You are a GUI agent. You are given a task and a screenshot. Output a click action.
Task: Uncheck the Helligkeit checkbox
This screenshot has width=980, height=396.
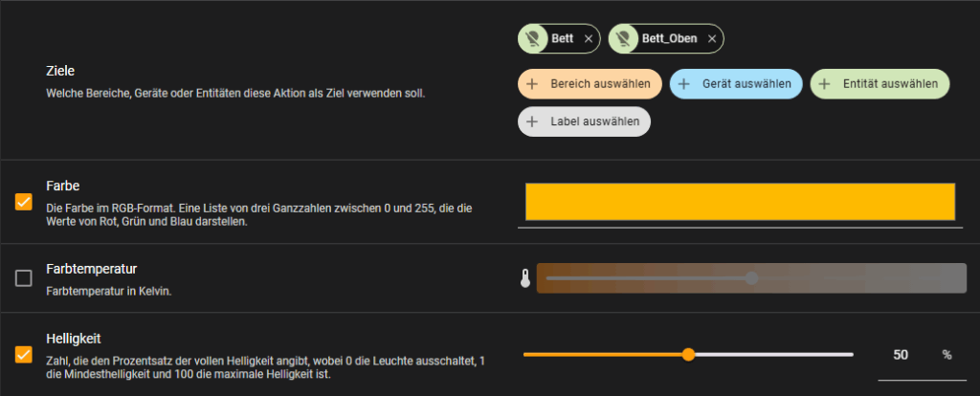coord(24,355)
